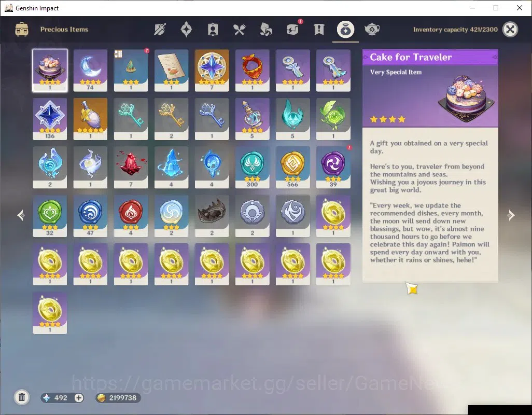The image size is (532, 415).
Task: Open the Weapons inventory tab
Action: (160, 30)
